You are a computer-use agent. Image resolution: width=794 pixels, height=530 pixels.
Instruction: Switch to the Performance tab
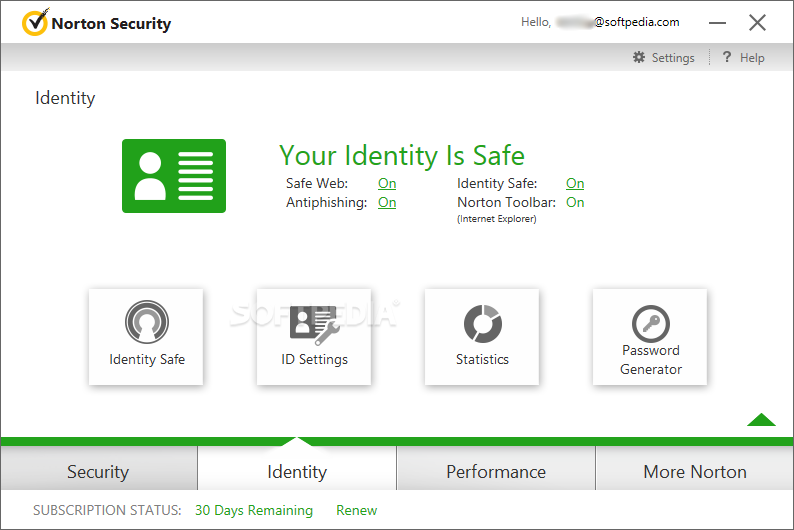pyautogui.click(x=496, y=468)
